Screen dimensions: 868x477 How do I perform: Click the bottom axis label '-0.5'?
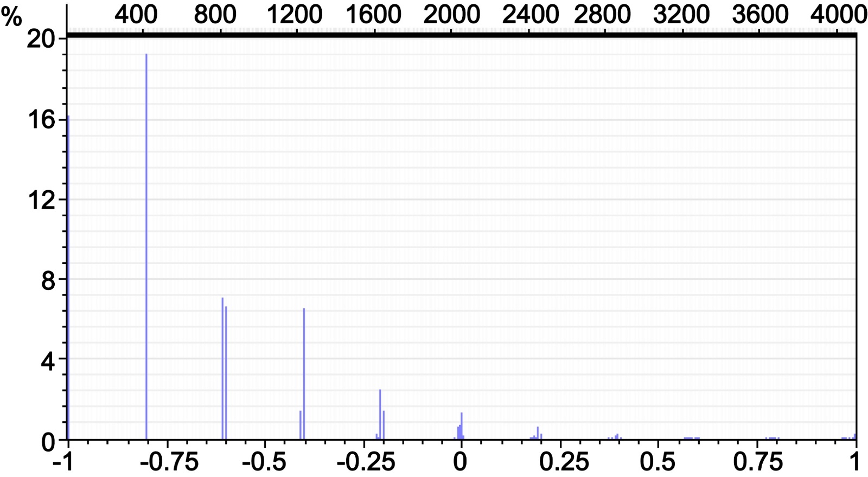coord(264,462)
